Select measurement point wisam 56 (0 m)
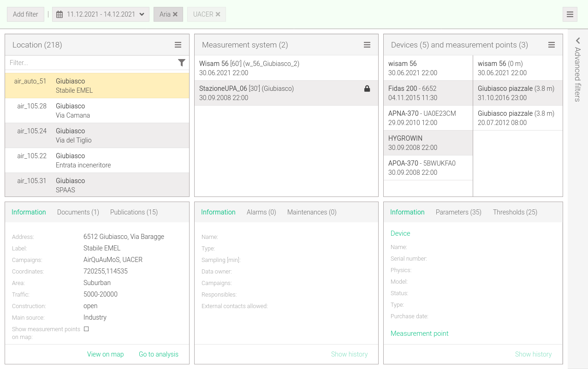Viewport: 588px width, 369px height. [518, 68]
